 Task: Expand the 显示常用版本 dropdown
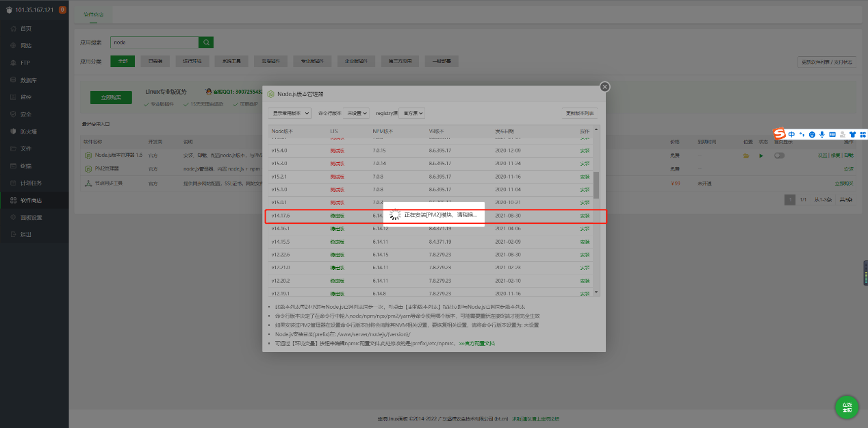(290, 113)
